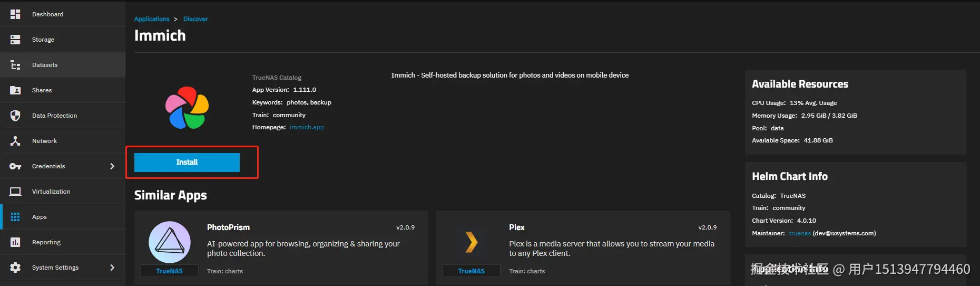Open Storage via its sidebar icon
Screen dimensions: 980x286
[x=15, y=40]
